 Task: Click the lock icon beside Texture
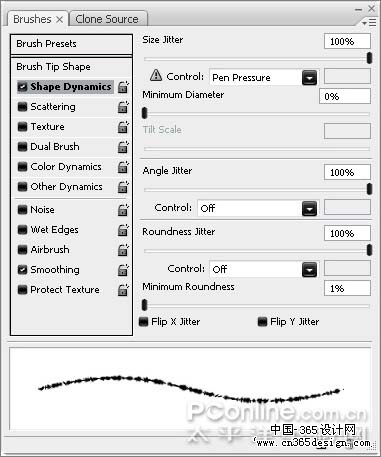[x=123, y=127]
